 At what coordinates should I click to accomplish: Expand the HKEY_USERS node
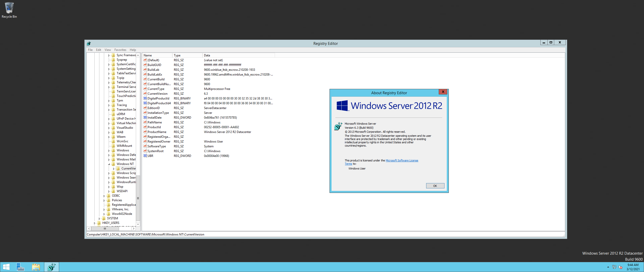(95, 223)
